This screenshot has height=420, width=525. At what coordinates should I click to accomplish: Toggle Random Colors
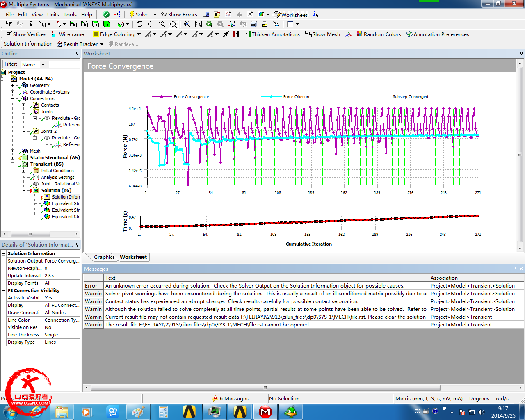click(379, 34)
